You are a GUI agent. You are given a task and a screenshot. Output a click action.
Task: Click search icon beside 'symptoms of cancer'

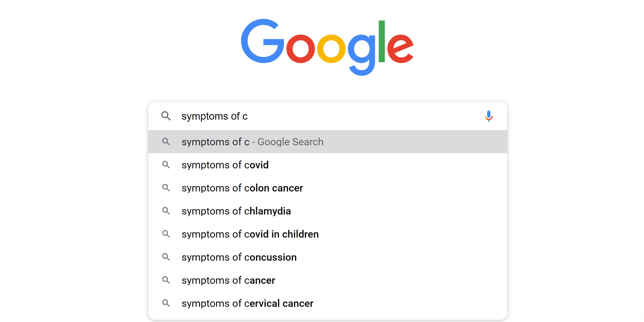[x=166, y=280]
